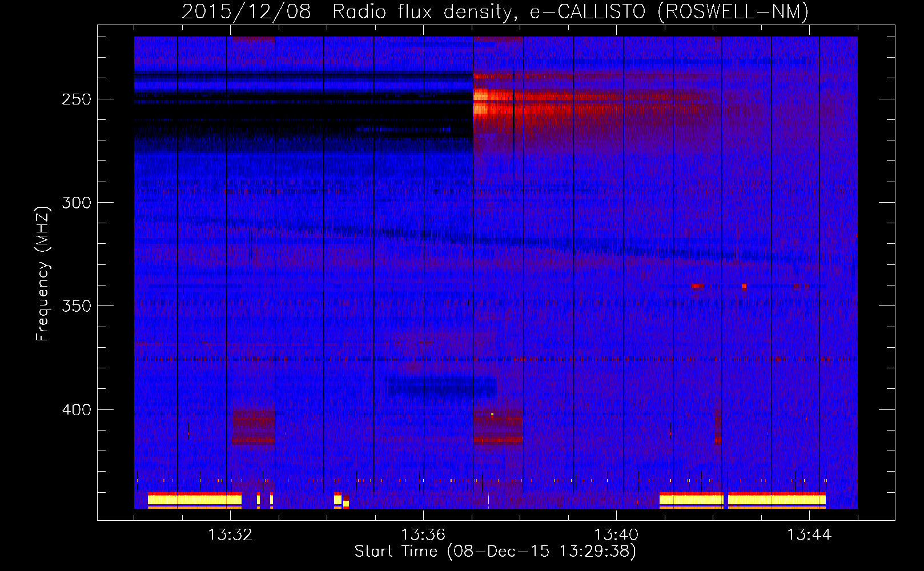This screenshot has height=571, width=924.
Task: Select the 400 frequency axis label
Action: [x=77, y=410]
